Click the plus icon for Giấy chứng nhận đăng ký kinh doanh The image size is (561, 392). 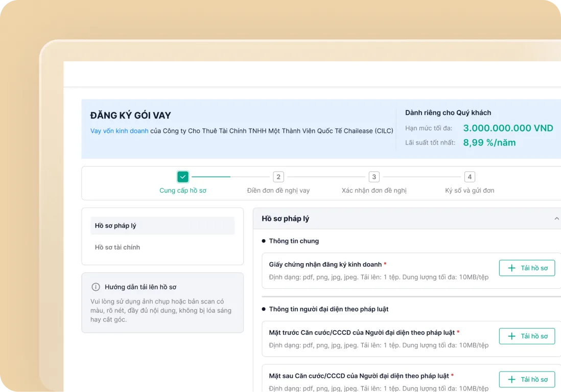point(511,268)
